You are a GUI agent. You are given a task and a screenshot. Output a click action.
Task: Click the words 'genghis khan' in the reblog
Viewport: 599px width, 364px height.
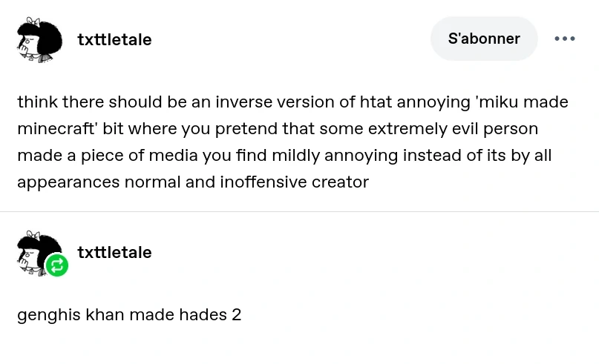71,315
